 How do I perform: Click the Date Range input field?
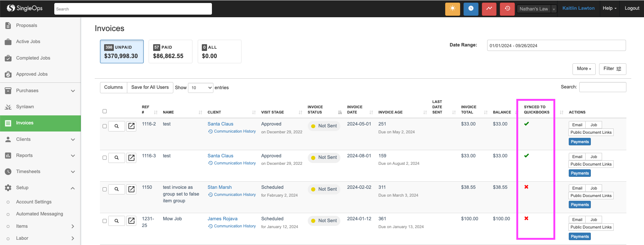point(556,46)
